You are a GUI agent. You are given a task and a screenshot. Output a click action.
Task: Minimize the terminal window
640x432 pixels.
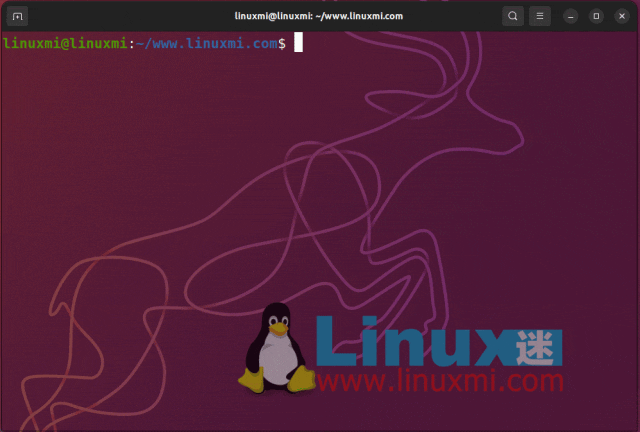coord(571,16)
